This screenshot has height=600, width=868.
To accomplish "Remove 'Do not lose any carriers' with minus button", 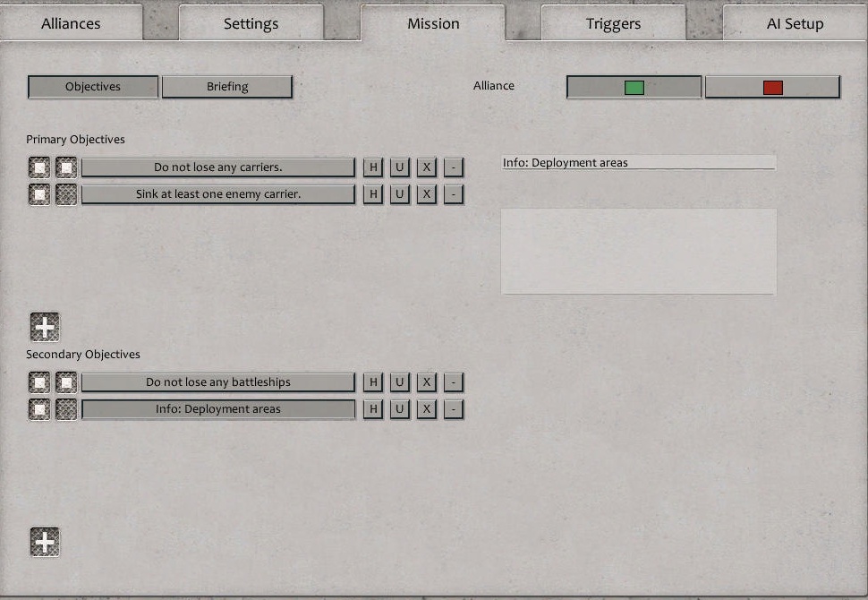I will [x=454, y=167].
